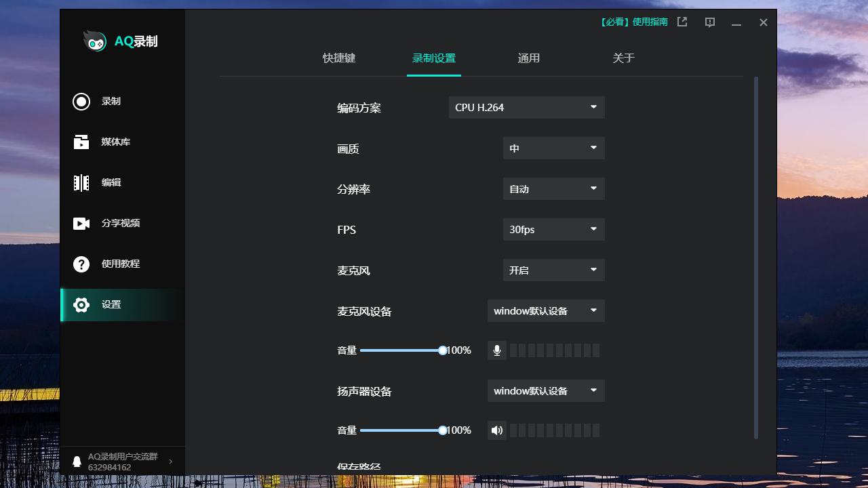Switch to the 通用 general tab
868x488 pixels.
(529, 58)
